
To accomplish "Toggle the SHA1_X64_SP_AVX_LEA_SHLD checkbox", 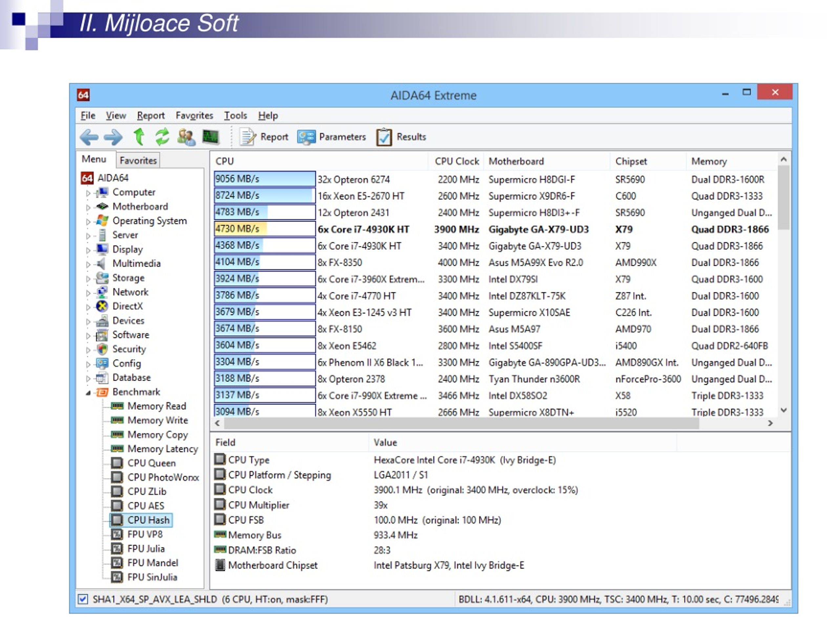I will [x=83, y=599].
